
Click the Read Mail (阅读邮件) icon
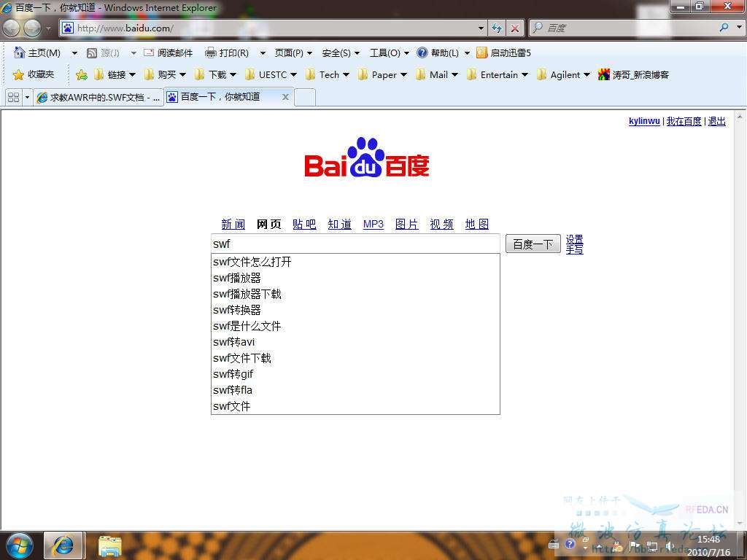coord(149,52)
